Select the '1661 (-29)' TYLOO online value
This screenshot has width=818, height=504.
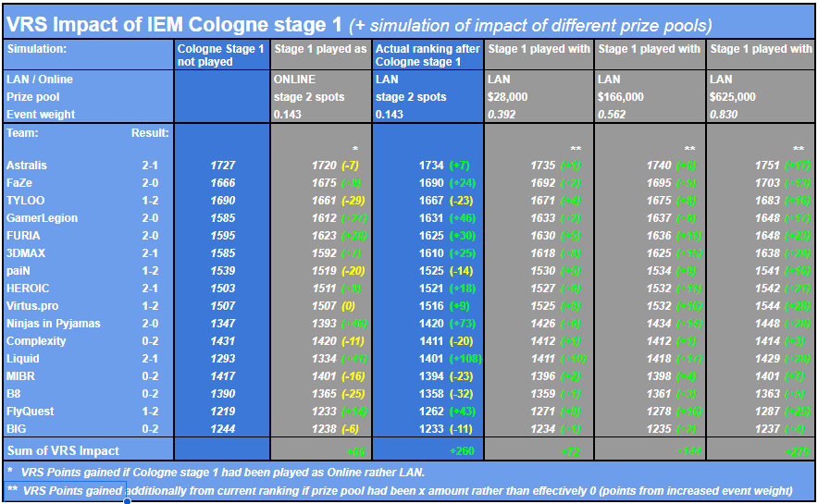point(338,201)
